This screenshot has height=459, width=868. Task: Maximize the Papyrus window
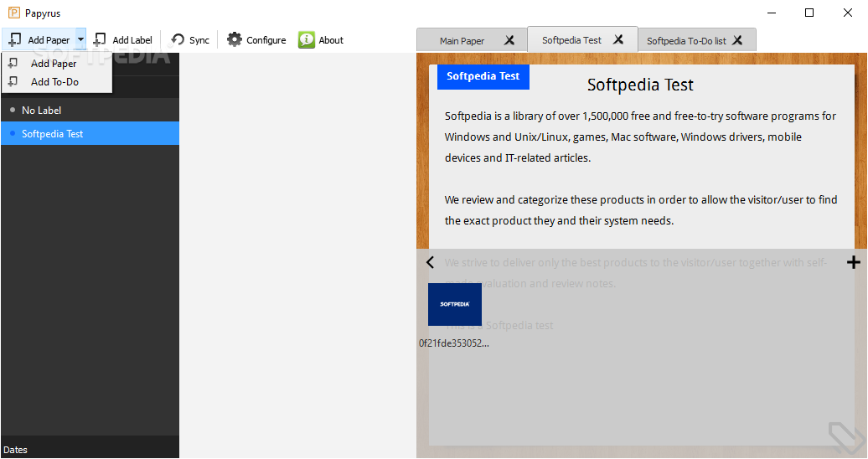coord(809,13)
